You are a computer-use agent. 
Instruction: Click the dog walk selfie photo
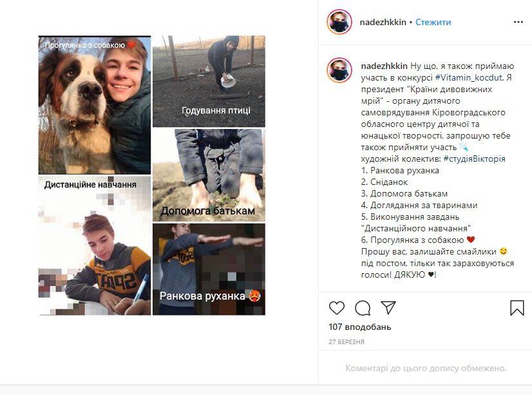coord(95,105)
